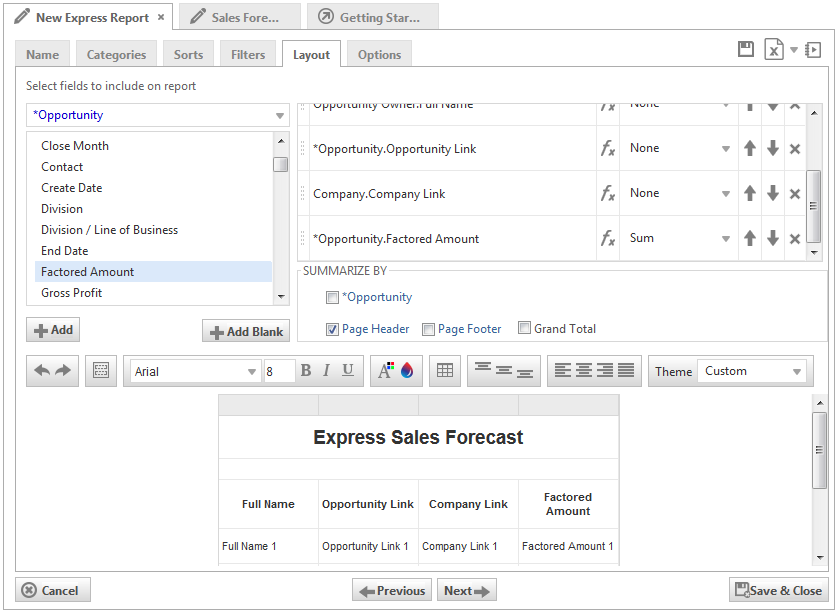The image size is (836, 612).
Task: Switch to the Sorts tab
Action: point(188,54)
